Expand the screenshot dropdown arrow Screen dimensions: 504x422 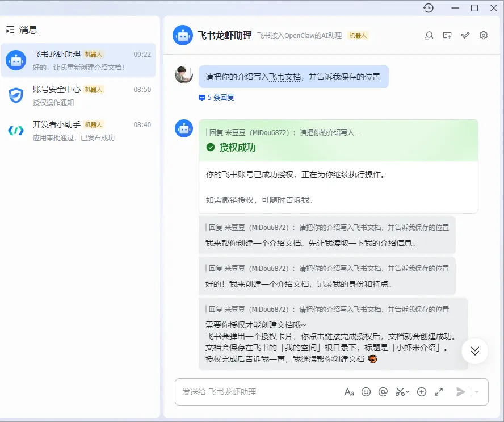click(408, 392)
